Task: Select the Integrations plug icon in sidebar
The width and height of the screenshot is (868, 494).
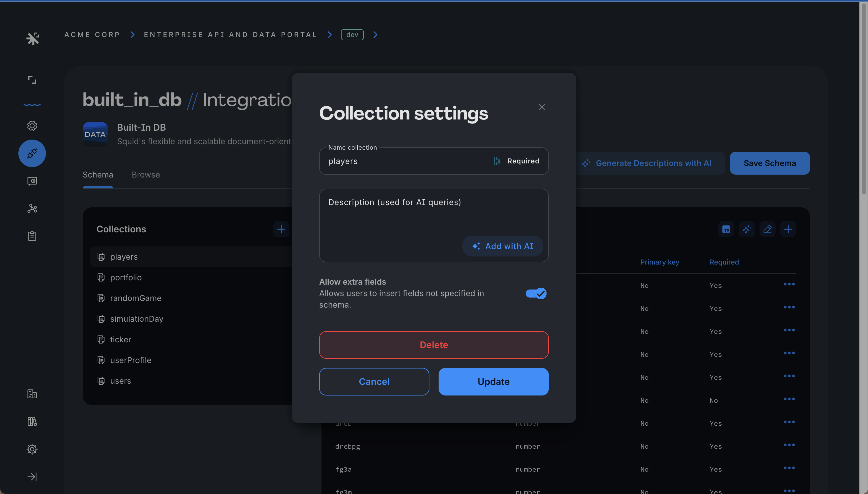Action: [x=32, y=153]
